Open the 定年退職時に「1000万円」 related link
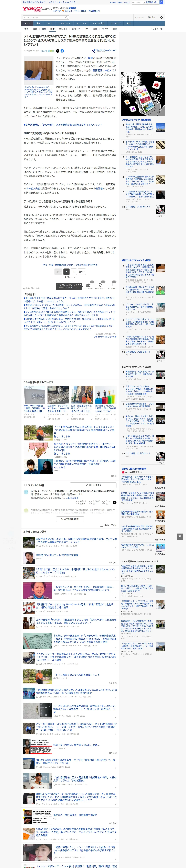This screenshot has height=868, width=186. pyautogui.click(x=62, y=125)
